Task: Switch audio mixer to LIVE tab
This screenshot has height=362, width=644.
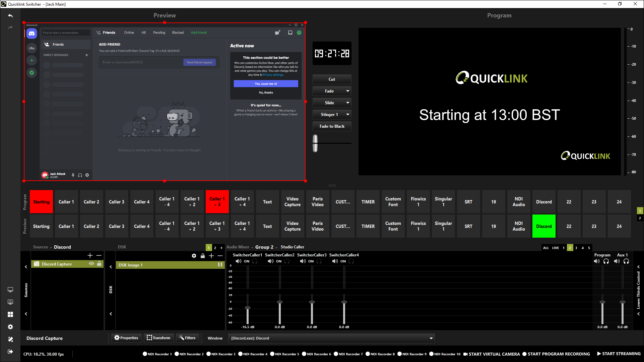Action: coord(555,248)
